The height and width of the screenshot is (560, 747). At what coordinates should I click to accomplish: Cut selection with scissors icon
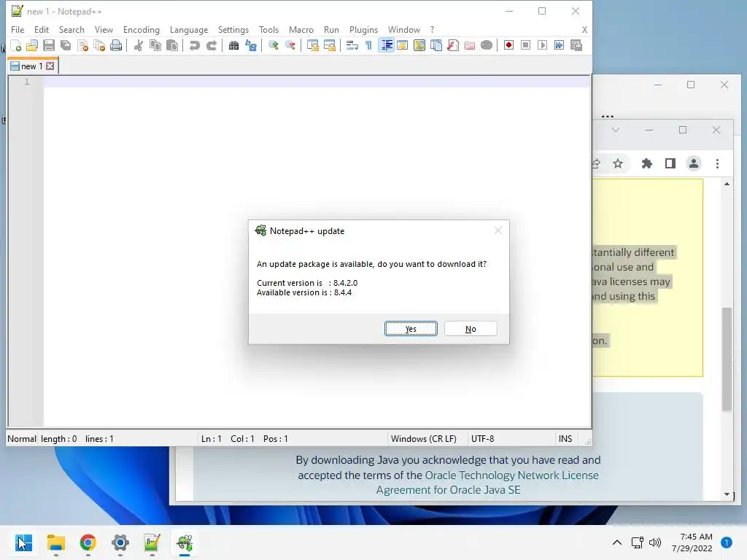(139, 45)
